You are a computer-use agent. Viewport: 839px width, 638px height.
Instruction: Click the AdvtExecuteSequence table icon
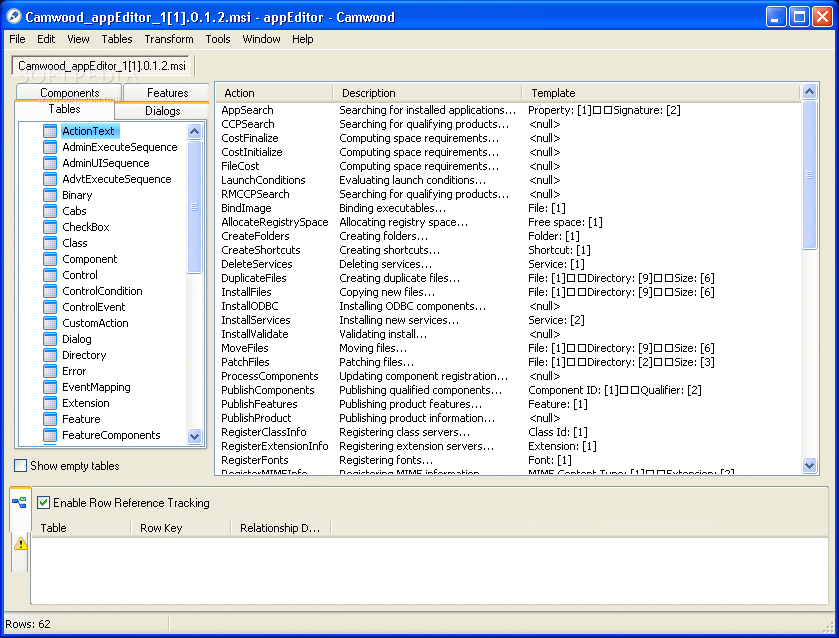50,179
